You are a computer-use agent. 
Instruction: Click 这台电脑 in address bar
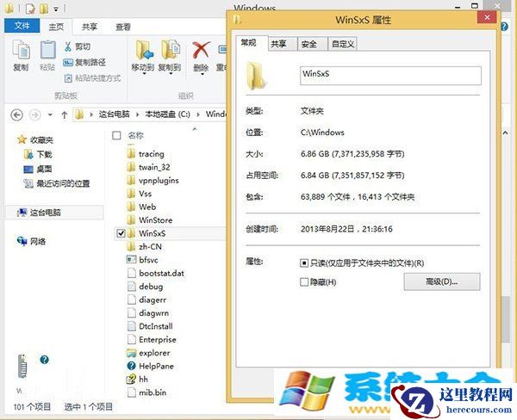tap(114, 114)
